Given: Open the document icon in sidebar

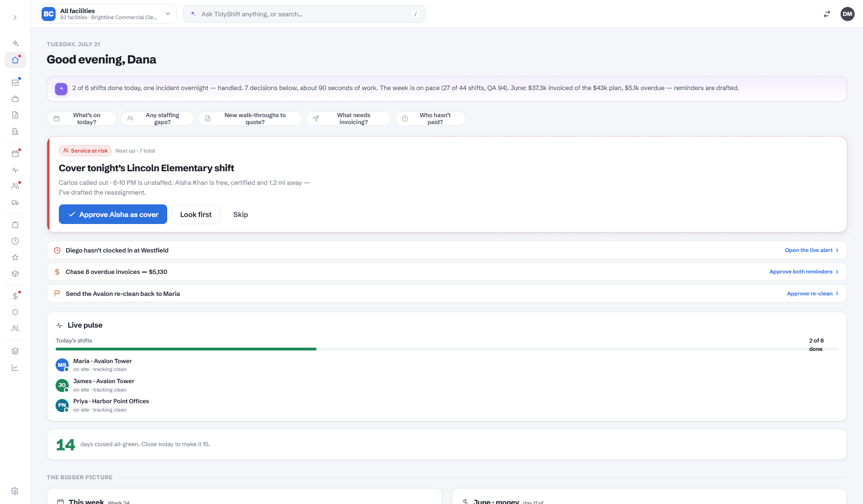Looking at the screenshot, I should 15,115.
